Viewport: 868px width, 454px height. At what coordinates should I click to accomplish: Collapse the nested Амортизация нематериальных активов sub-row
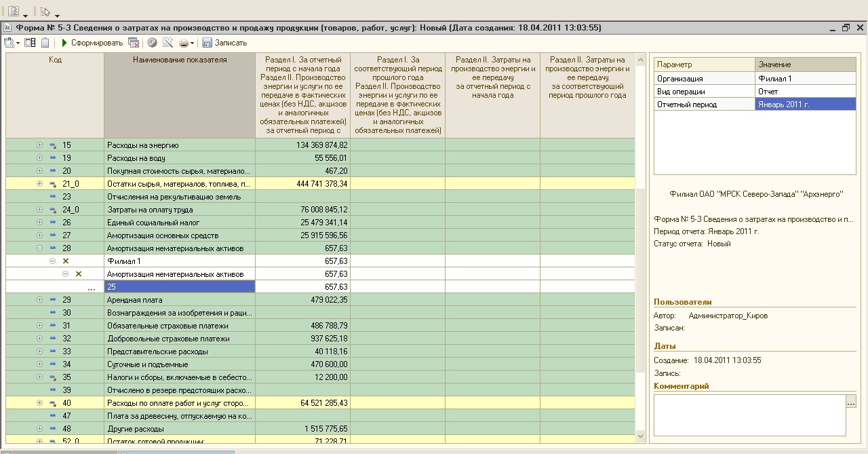[x=66, y=274]
